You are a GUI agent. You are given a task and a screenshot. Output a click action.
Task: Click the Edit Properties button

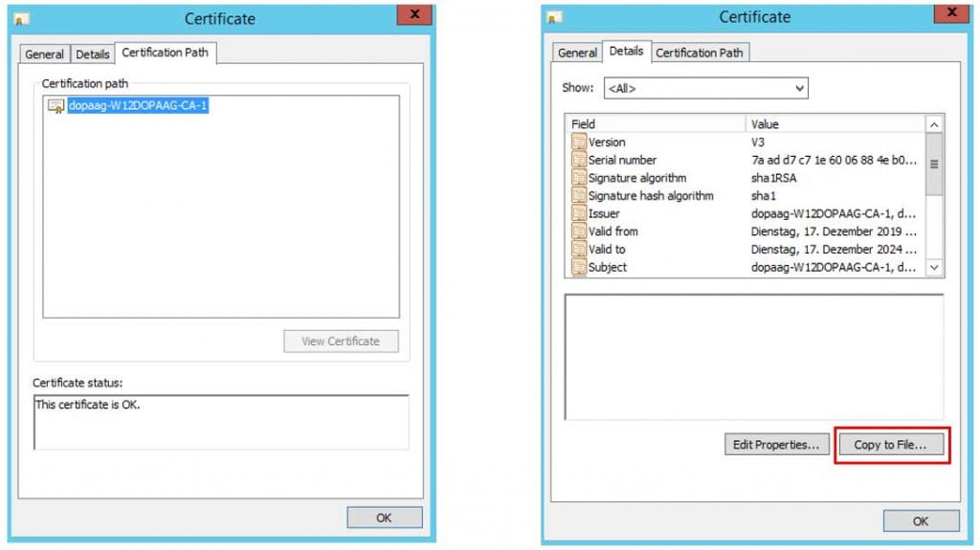(x=776, y=445)
